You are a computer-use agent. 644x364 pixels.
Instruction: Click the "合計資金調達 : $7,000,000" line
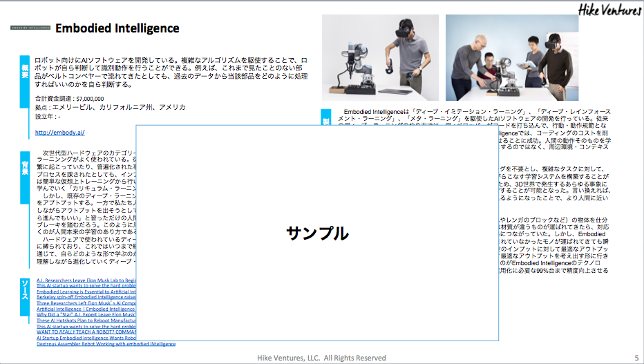[x=69, y=99]
